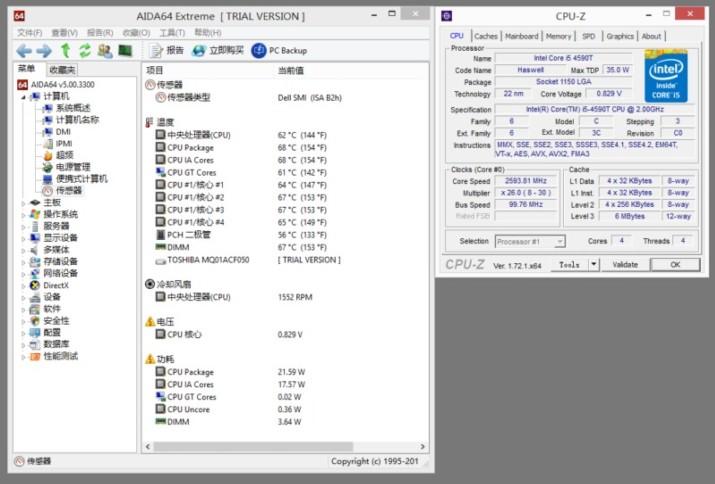Click the 性能测试 tree item icon
715x484 pixels.
point(35,357)
